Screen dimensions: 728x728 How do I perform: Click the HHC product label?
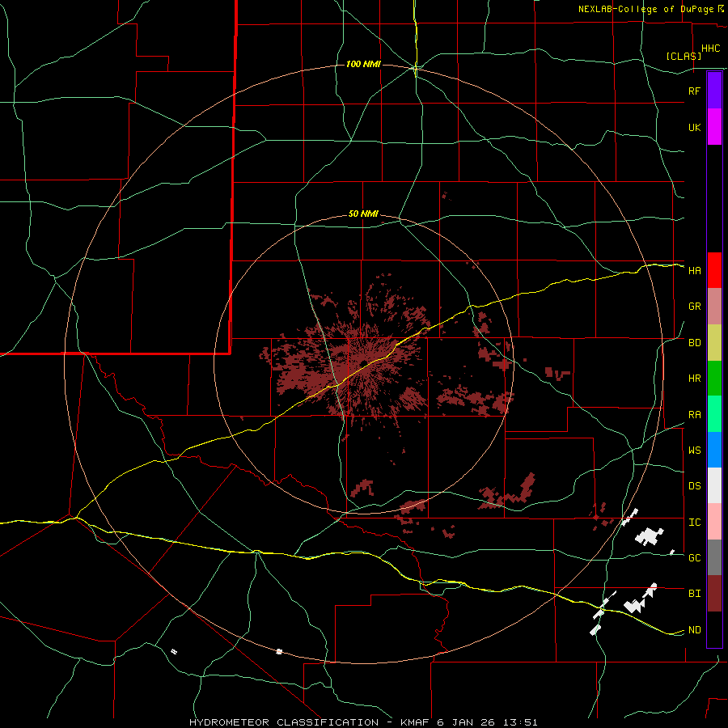point(710,49)
